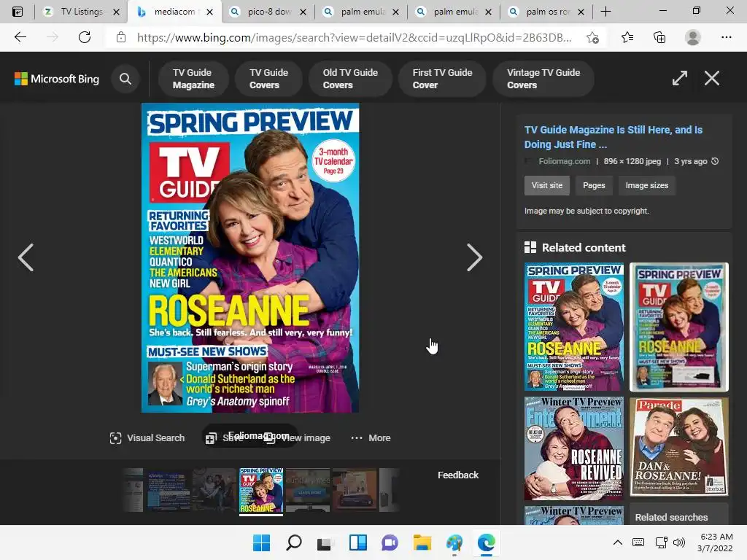Screen dimensions: 747x560
Task: Click Microsoft Edge taskbar icon
Action: click(x=486, y=542)
